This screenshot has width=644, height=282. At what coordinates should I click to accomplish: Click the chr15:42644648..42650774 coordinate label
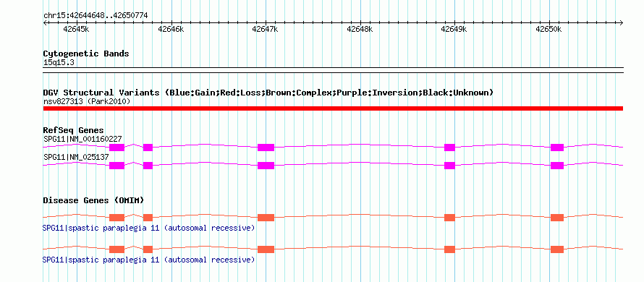pyautogui.click(x=96, y=16)
